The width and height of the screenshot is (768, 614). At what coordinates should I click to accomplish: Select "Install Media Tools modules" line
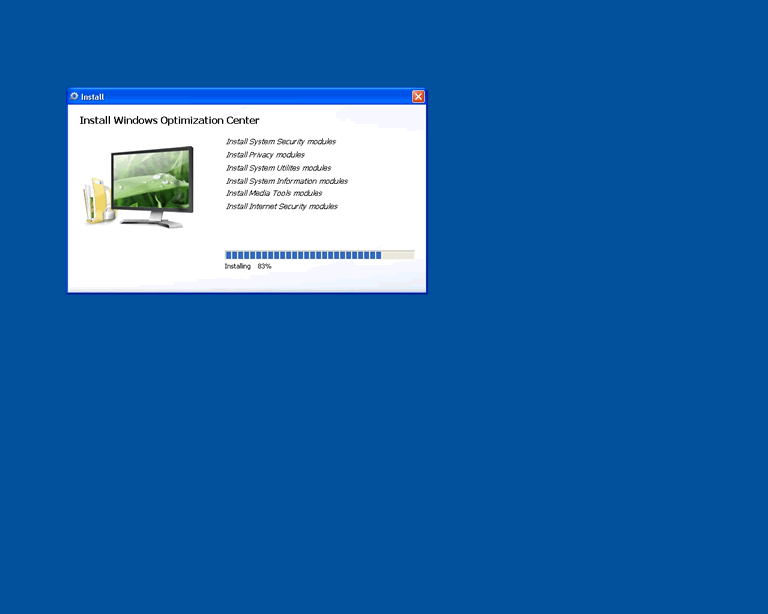pyautogui.click(x=274, y=193)
